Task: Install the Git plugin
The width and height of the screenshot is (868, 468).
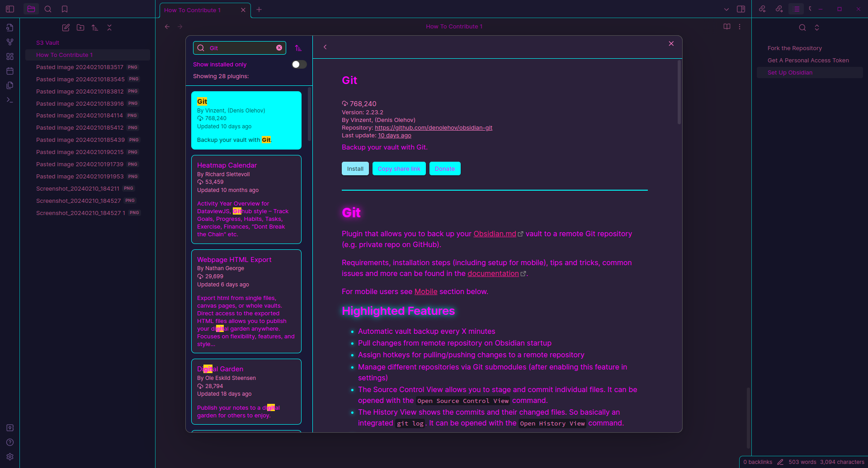Action: click(355, 168)
